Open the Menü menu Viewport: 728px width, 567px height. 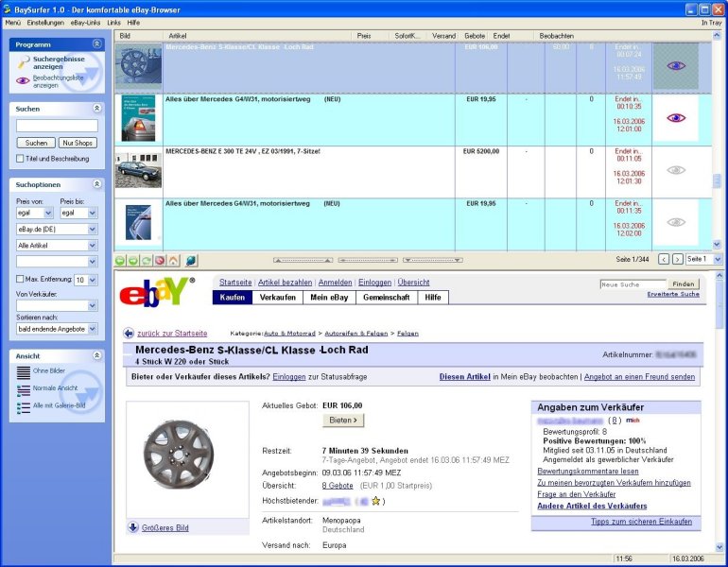point(13,23)
